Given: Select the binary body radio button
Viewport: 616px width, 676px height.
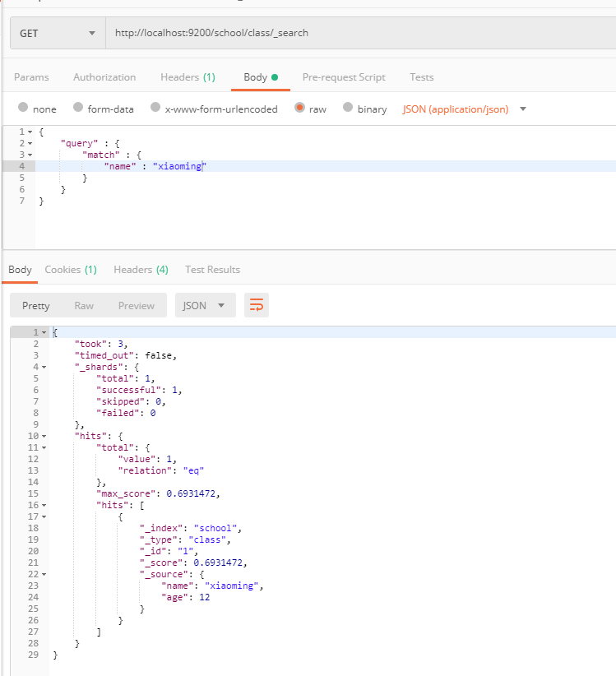Looking at the screenshot, I should click(x=348, y=108).
